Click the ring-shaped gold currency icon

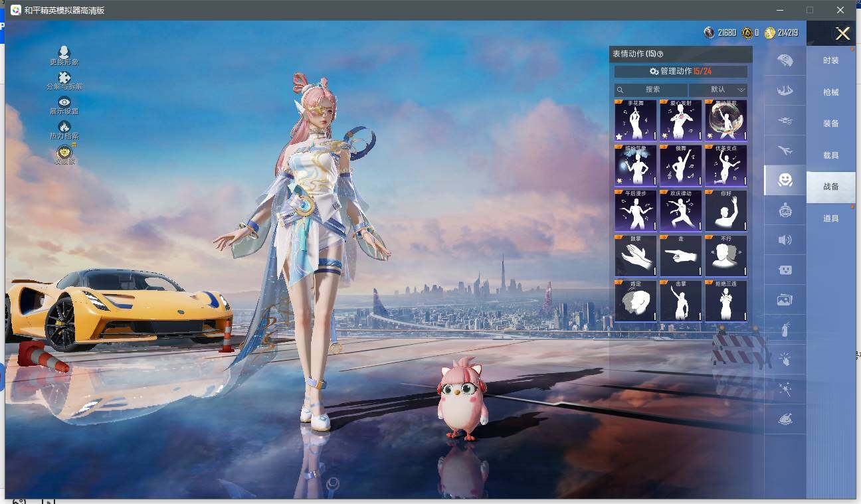pos(747,33)
